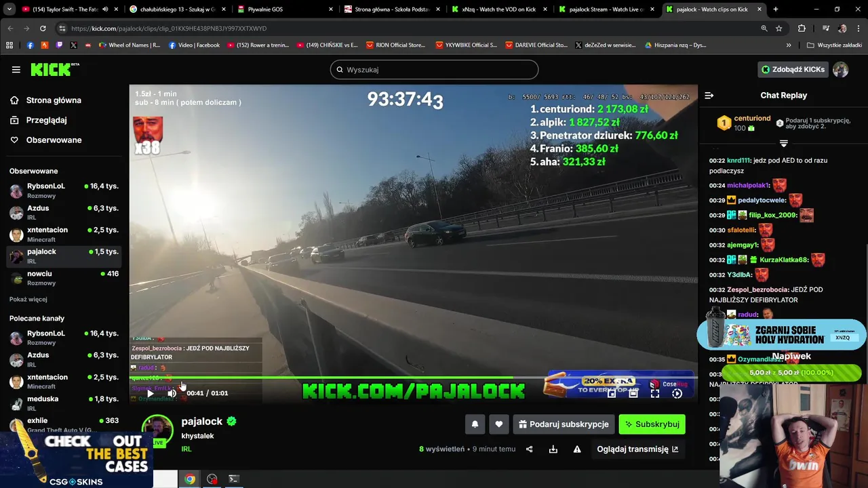Download the clip
This screenshot has height=488, width=868.
click(553, 449)
